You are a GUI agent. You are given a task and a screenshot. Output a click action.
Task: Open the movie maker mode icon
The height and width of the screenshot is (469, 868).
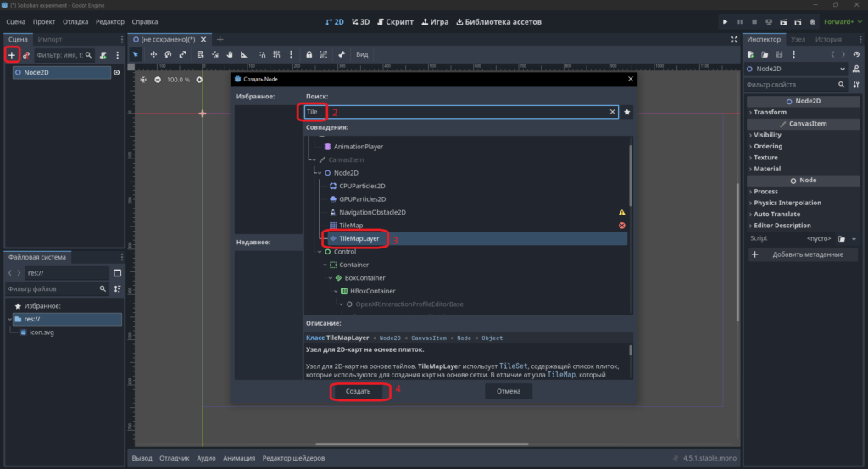[x=812, y=21]
